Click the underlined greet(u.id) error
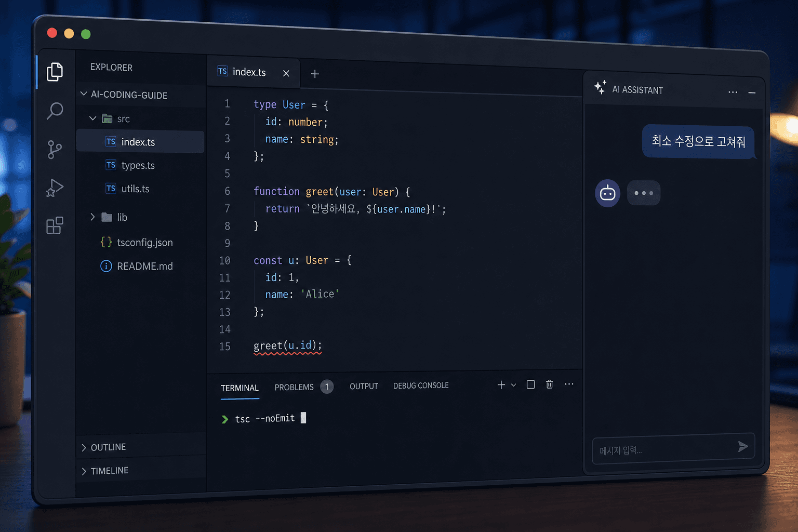The width and height of the screenshot is (798, 532). click(288, 346)
